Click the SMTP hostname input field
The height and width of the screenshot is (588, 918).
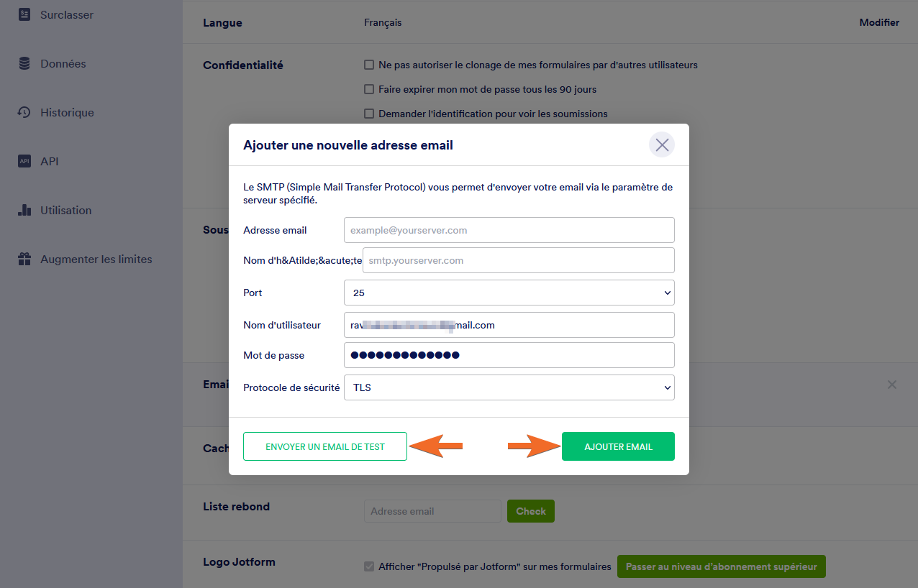[x=518, y=260]
